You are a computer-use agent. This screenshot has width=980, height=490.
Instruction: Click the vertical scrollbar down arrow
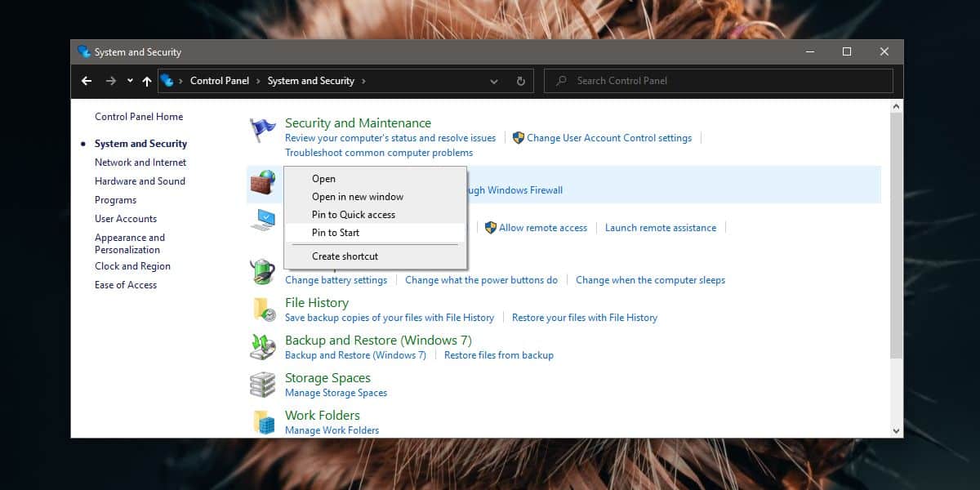[897, 430]
